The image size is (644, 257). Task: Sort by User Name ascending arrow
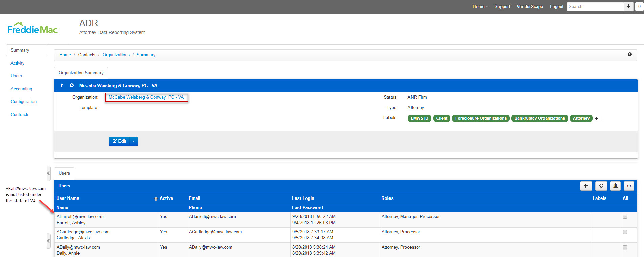[156, 198]
